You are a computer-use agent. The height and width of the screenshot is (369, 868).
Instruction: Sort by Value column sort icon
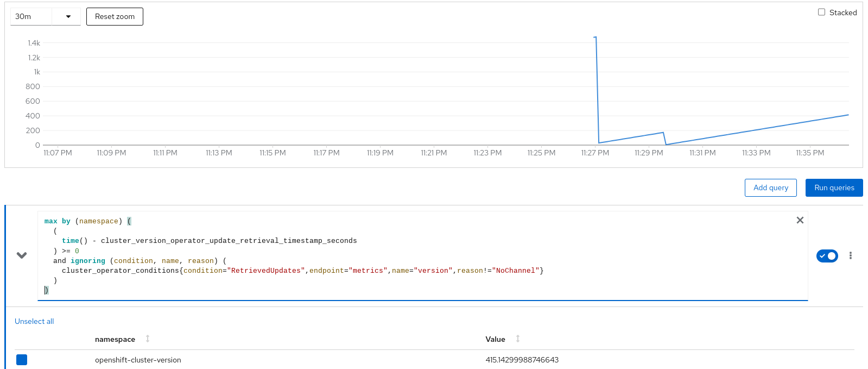(518, 339)
